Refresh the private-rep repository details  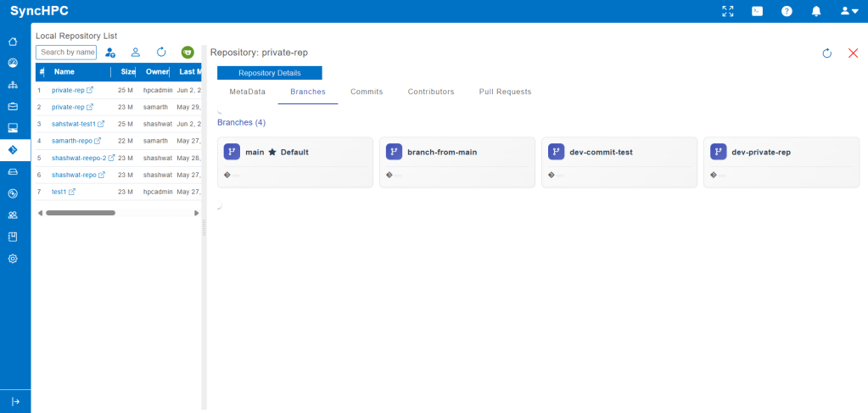(x=827, y=53)
